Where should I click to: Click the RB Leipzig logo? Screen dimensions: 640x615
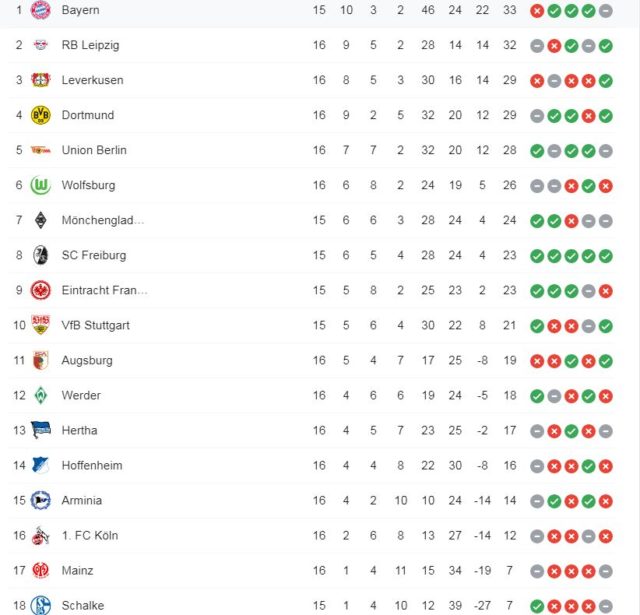tap(41, 45)
